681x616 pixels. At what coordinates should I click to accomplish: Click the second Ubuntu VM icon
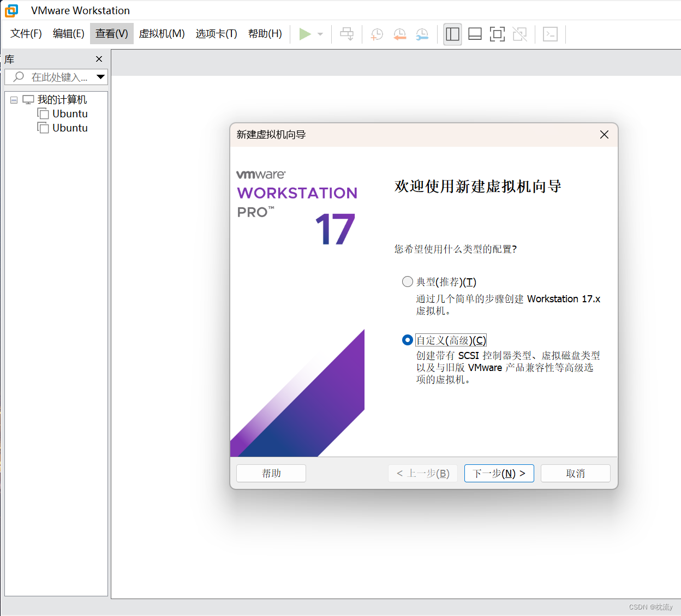pyautogui.click(x=43, y=128)
